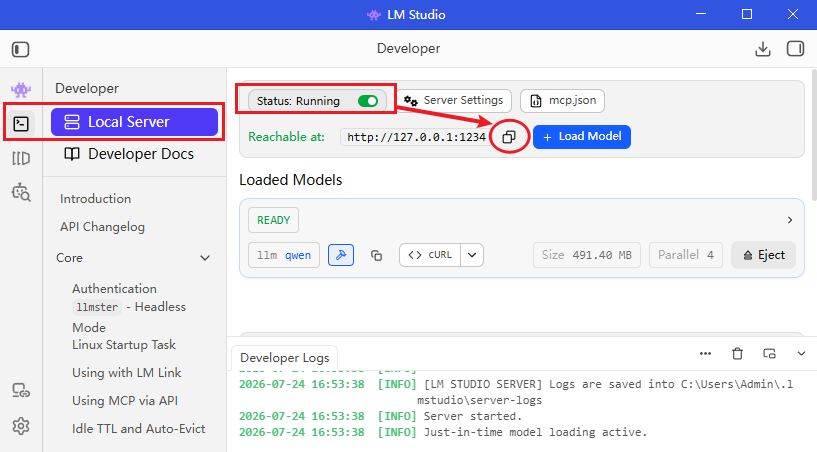
Task: Click the main panel vertical scrollbar
Action: tap(813, 136)
